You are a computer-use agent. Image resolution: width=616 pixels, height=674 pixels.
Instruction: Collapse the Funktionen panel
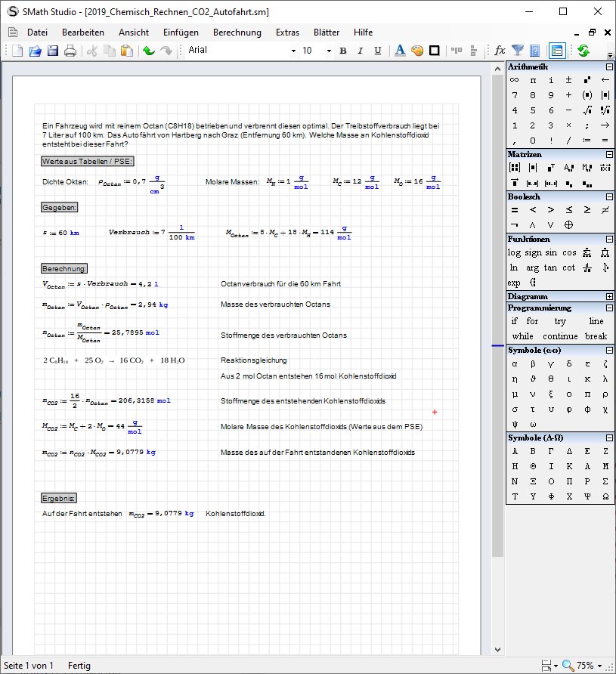click(x=609, y=239)
